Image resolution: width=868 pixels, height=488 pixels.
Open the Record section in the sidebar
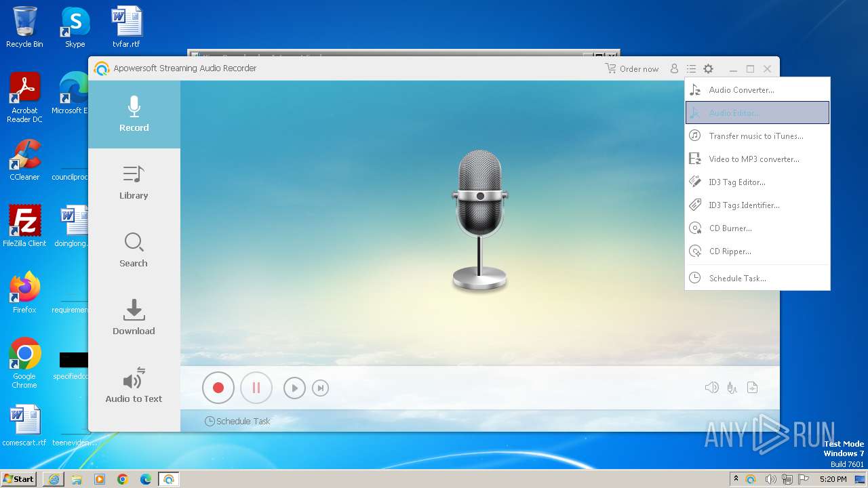pyautogui.click(x=134, y=115)
